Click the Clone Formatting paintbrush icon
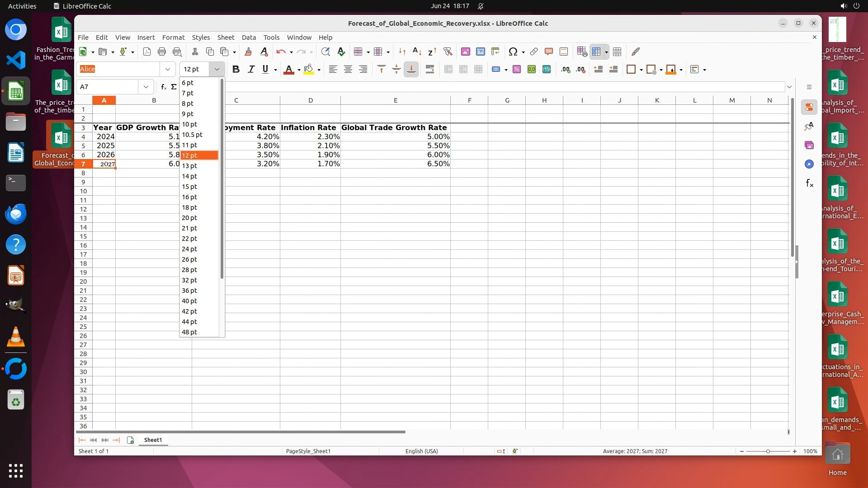The width and height of the screenshot is (868, 488). click(x=248, y=52)
